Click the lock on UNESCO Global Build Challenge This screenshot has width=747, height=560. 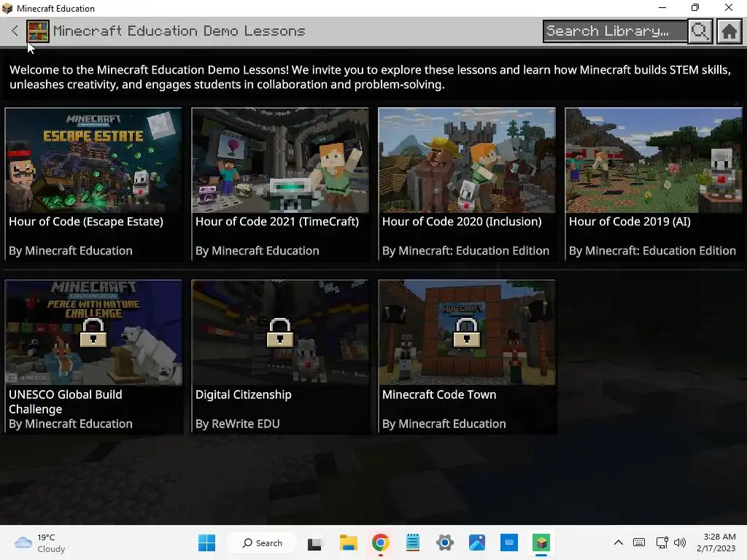[x=93, y=332]
